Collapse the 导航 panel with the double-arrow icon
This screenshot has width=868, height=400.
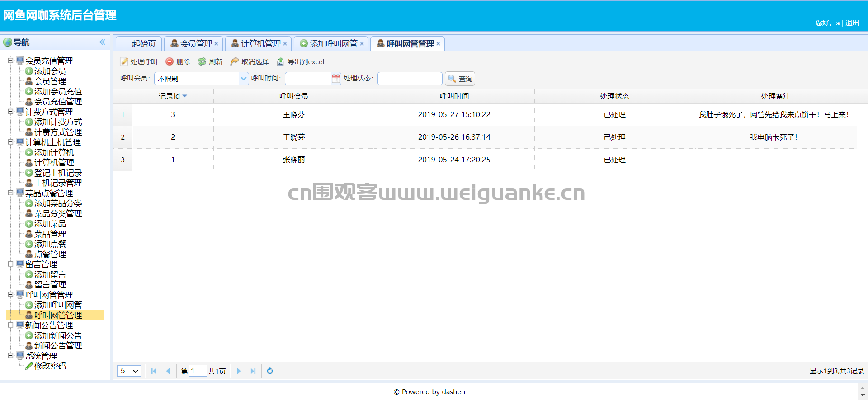102,42
